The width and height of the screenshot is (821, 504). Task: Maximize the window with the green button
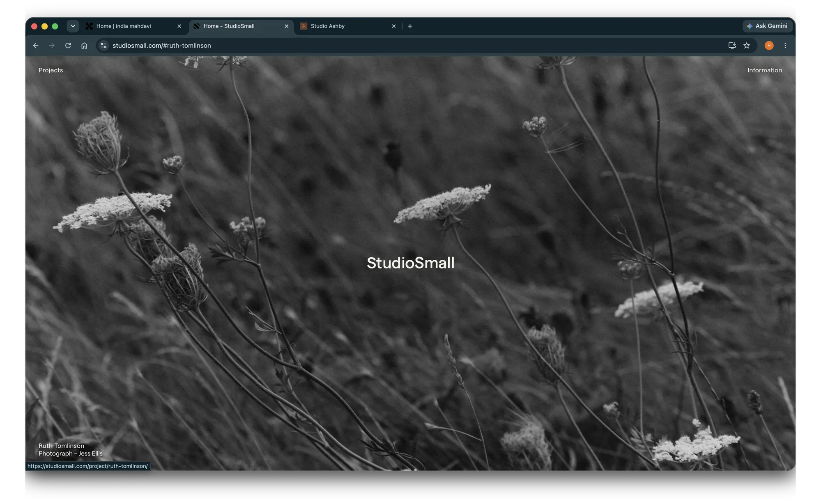(x=55, y=26)
